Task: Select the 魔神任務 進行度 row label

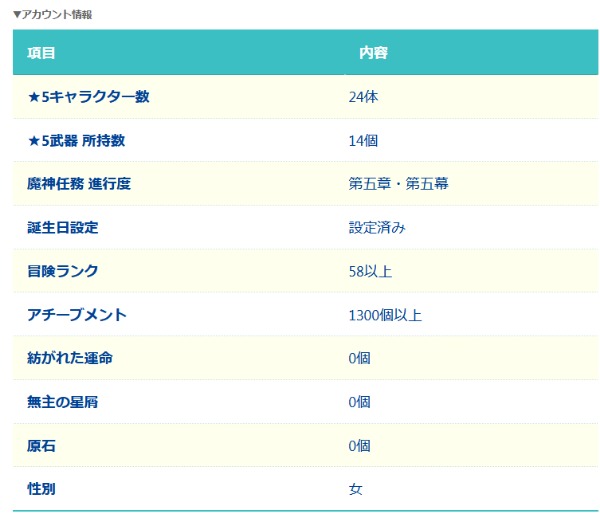Action: pyautogui.click(x=79, y=184)
